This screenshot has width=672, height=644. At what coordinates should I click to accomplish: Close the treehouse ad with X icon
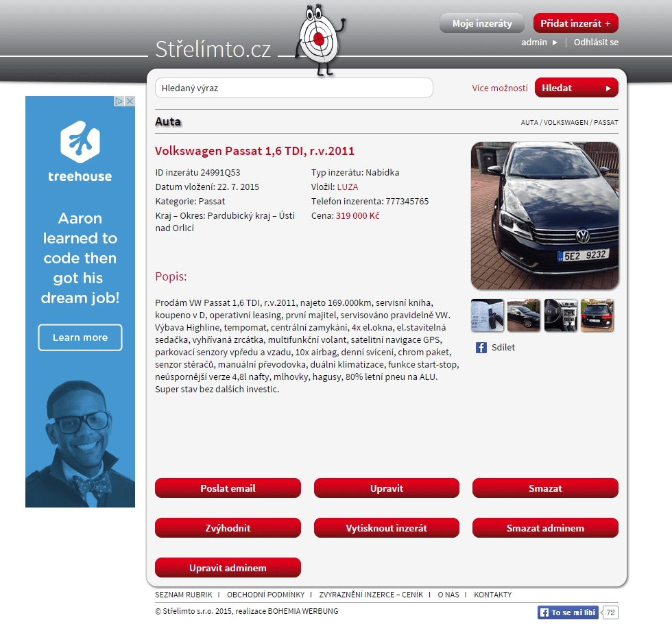click(130, 102)
